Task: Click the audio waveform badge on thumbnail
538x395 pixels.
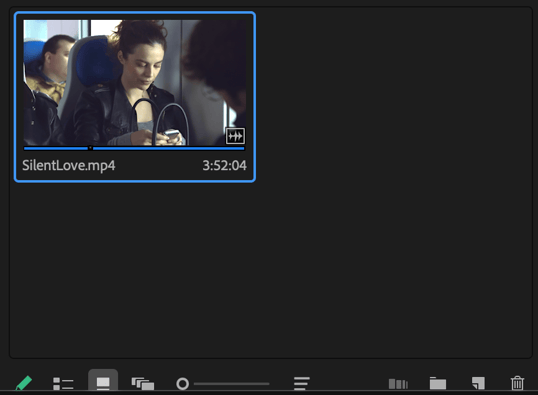Action: 235,136
